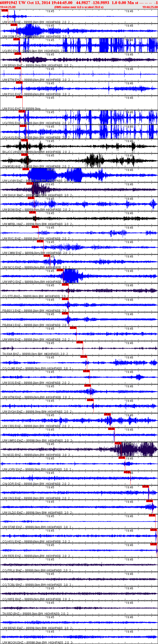Click the red pick marker on UO IRO EHZ trace
The image size is (158, 644).
click(x=16, y=39)
